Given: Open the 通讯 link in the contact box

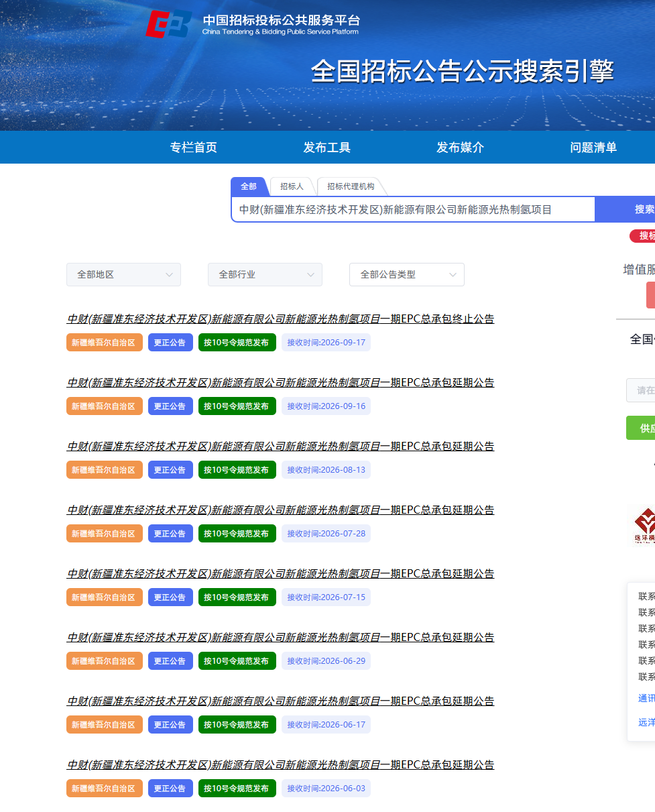Looking at the screenshot, I should [646, 698].
